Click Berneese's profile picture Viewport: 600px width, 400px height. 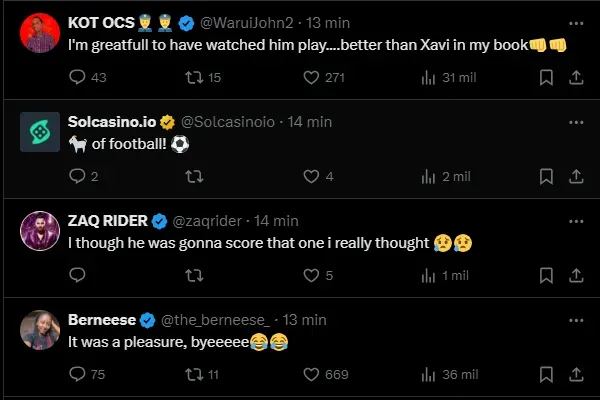click(40, 330)
